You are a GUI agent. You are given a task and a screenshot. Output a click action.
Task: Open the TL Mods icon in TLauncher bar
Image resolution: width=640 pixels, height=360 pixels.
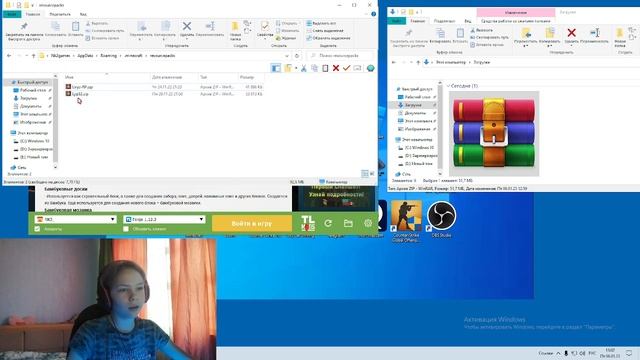pos(308,223)
